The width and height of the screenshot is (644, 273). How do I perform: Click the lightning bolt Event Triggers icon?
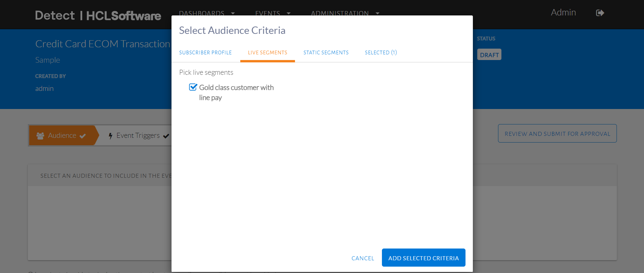pyautogui.click(x=110, y=136)
